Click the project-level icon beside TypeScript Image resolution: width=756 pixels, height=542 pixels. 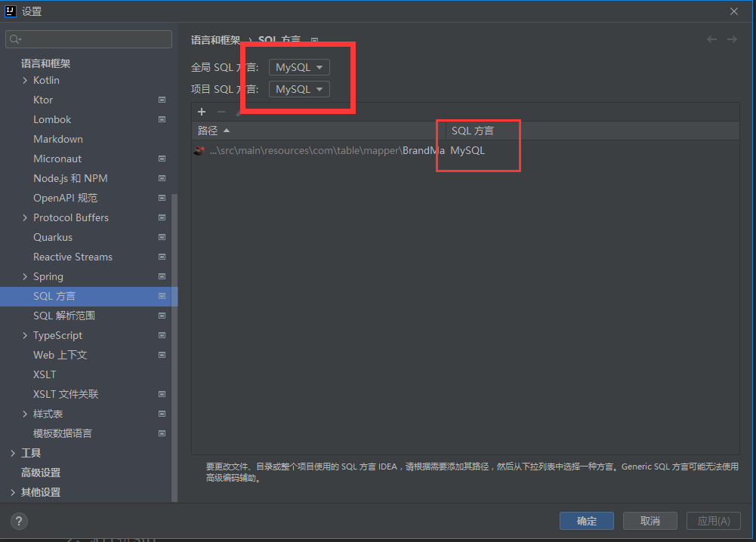162,335
